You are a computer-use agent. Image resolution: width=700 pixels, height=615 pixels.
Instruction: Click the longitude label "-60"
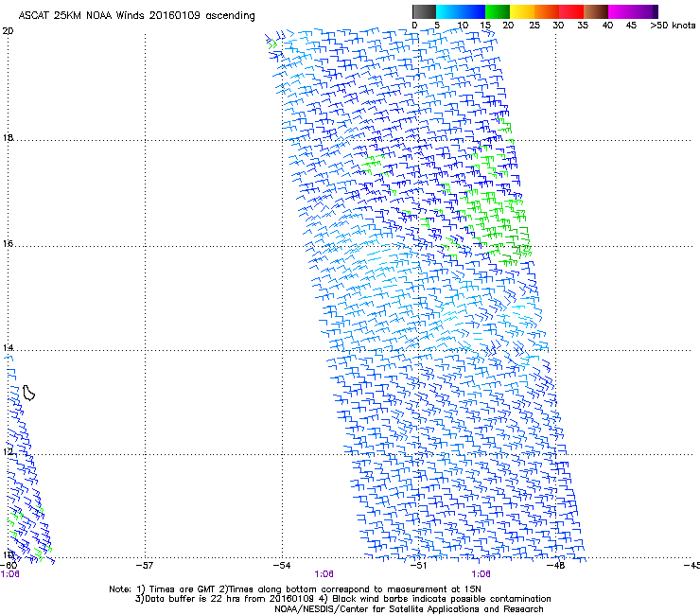(x=9, y=566)
